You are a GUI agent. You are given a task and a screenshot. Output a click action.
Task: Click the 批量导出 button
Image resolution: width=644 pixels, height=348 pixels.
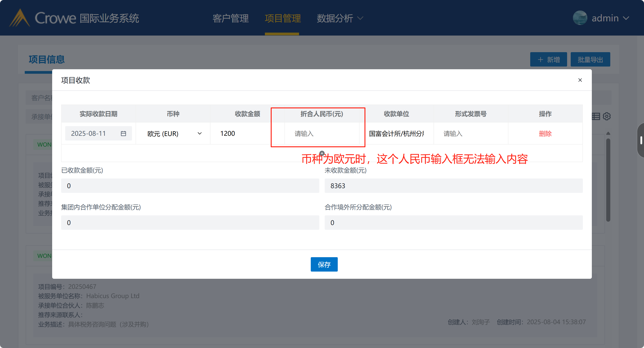(590, 60)
